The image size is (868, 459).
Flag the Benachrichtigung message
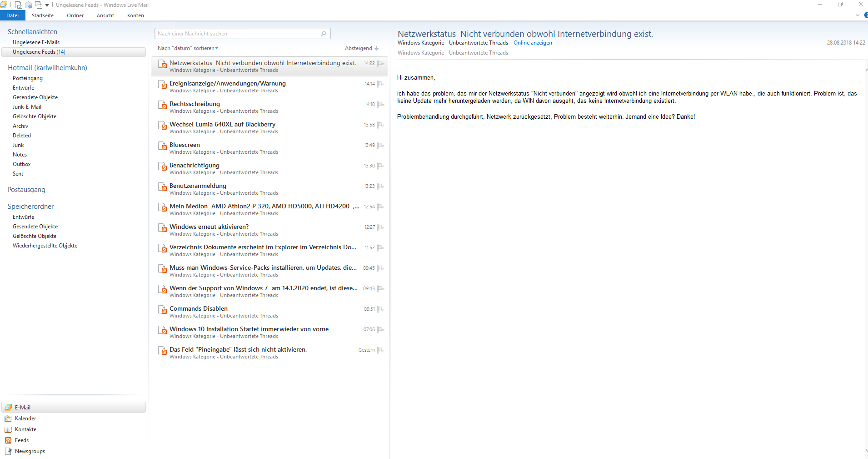381,166
